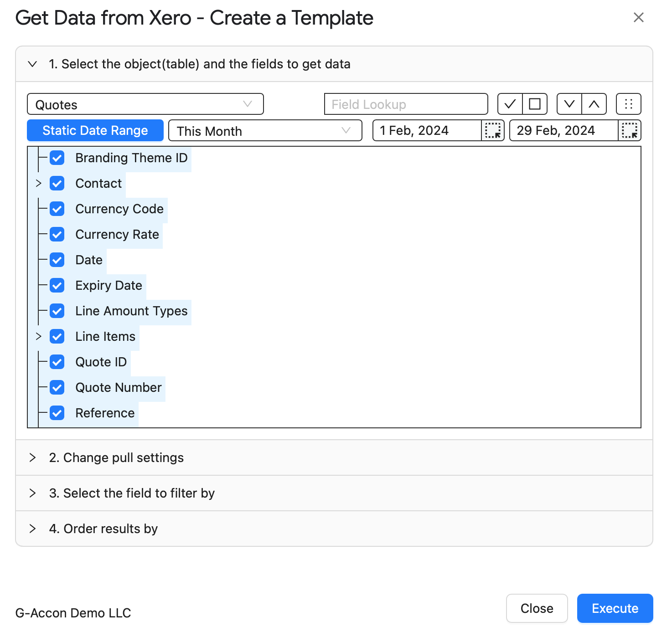Toggle the Currency Code checkbox

click(x=57, y=209)
